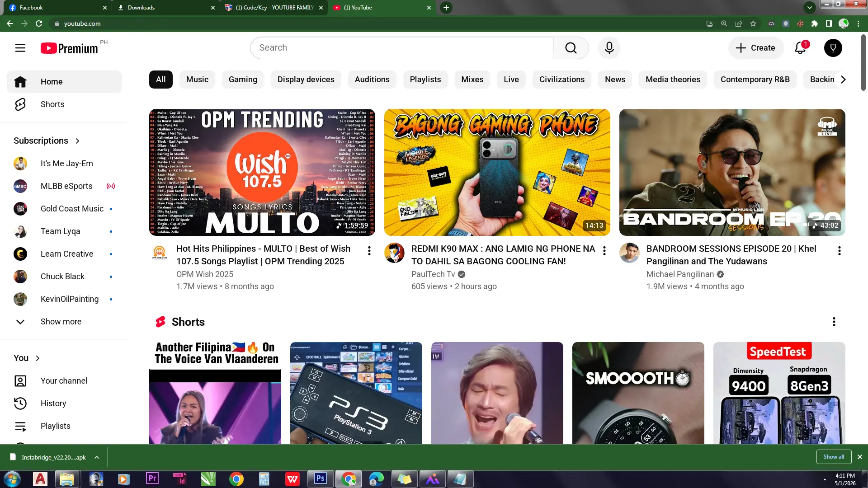The width and height of the screenshot is (868, 488).
Task: Open It's Me Jay-Em subscription
Action: 64,164
